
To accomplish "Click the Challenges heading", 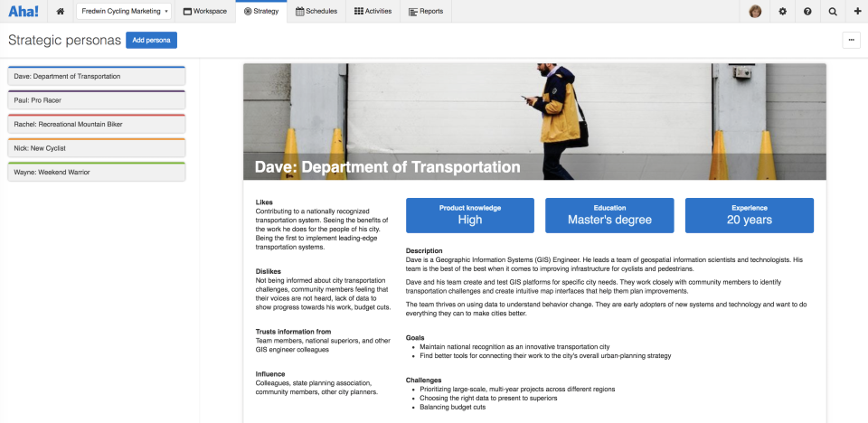I will pos(423,381).
